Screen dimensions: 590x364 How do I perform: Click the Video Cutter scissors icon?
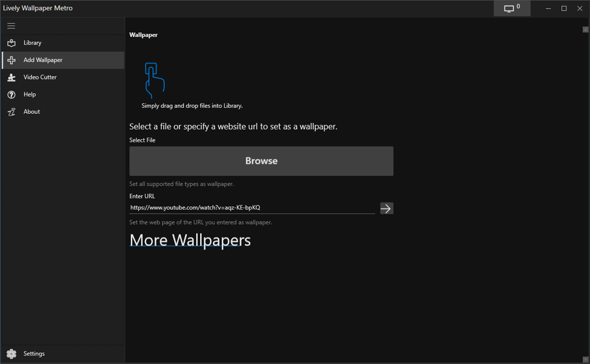pyautogui.click(x=11, y=77)
